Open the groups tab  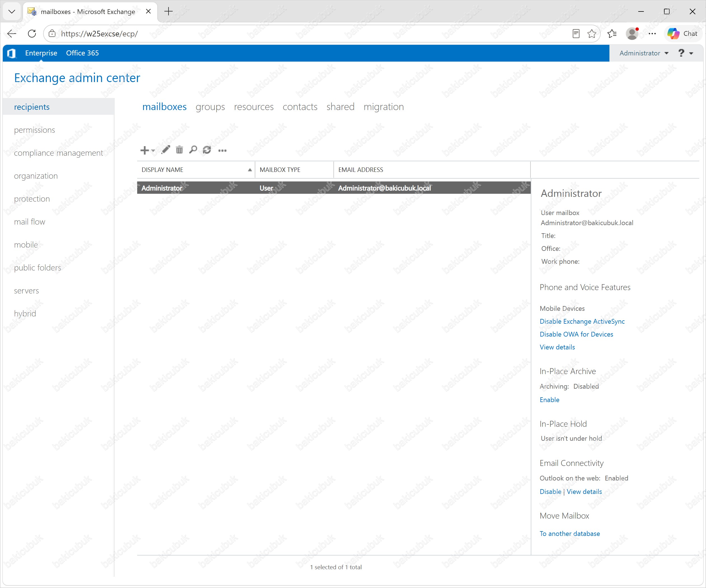[x=210, y=107]
